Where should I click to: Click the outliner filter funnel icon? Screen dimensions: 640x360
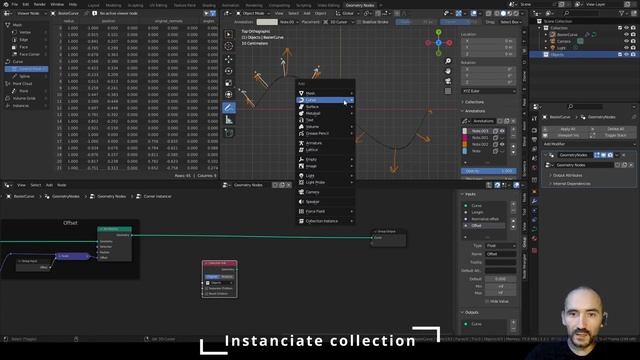622,13
